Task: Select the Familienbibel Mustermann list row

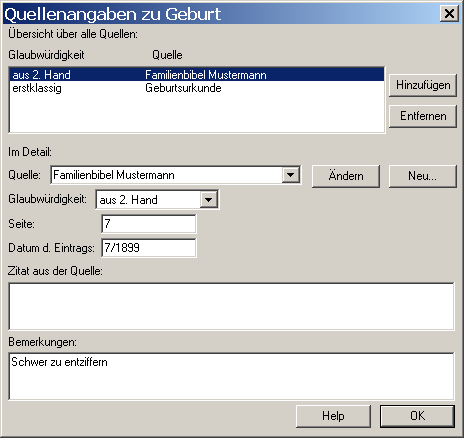Action: [197, 74]
